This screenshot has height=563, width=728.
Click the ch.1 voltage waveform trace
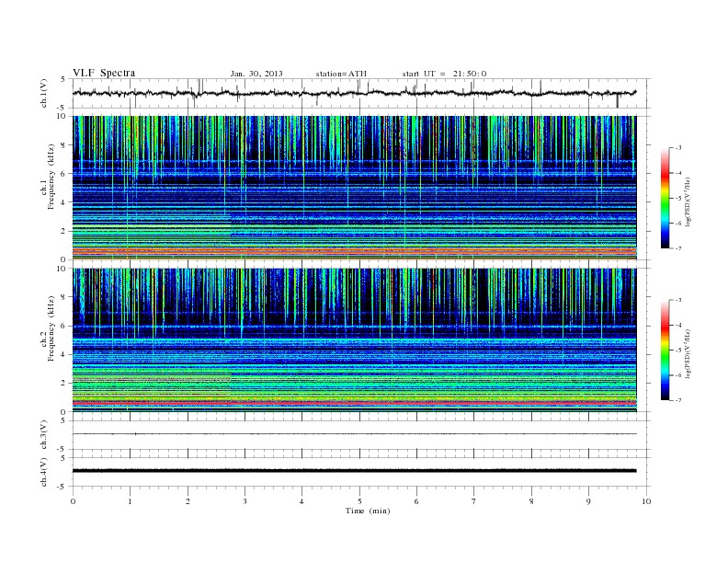coord(354,93)
